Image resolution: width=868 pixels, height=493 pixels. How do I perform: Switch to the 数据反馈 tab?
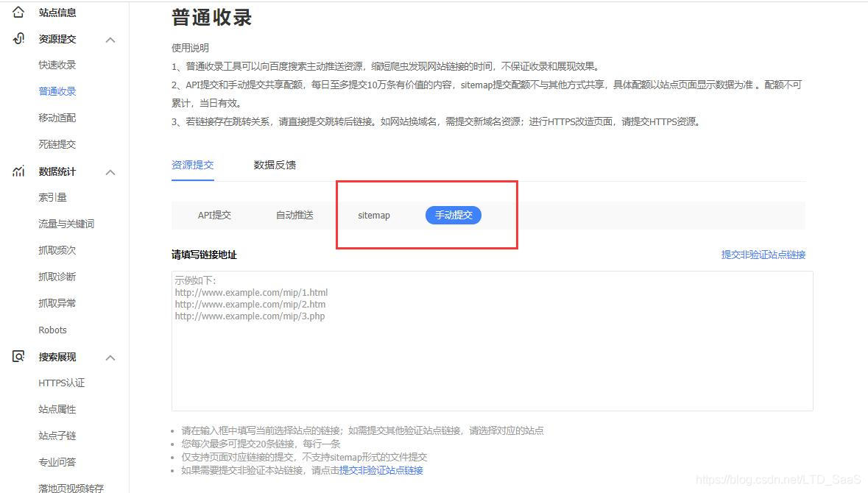(275, 164)
